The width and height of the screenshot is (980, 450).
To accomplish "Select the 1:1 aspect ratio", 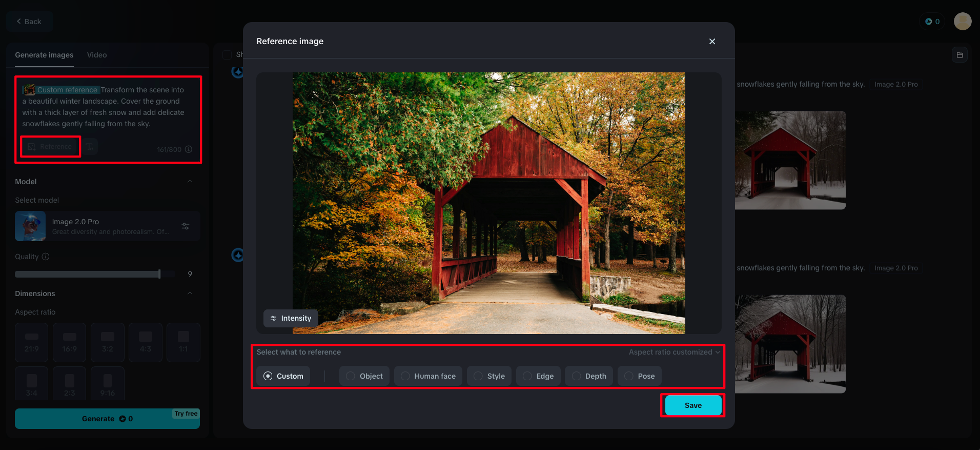I will (x=183, y=342).
